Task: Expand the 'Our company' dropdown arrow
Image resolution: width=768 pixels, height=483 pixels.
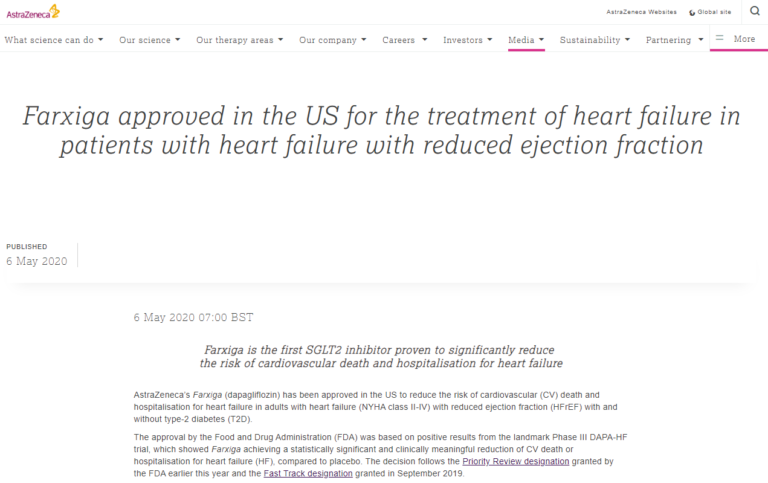Action: click(362, 40)
